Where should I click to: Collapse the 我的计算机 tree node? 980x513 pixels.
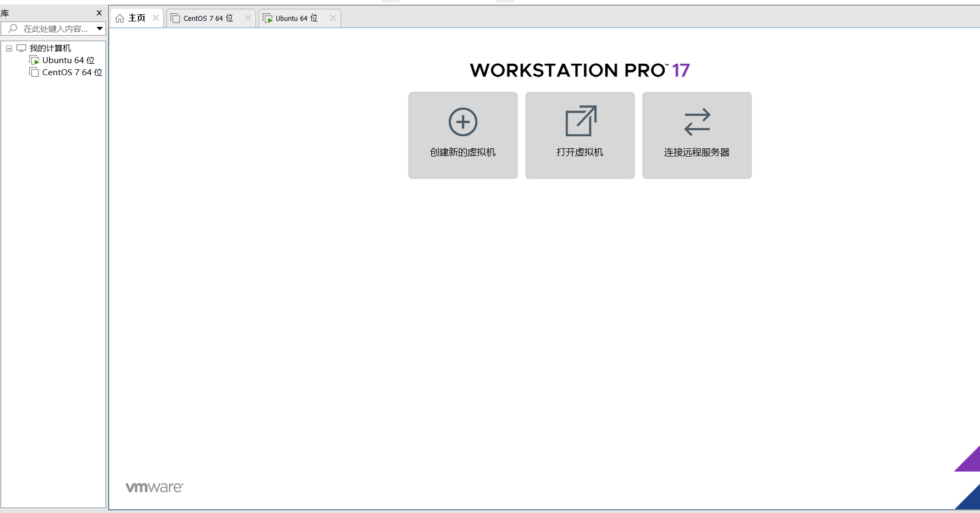(x=9, y=48)
